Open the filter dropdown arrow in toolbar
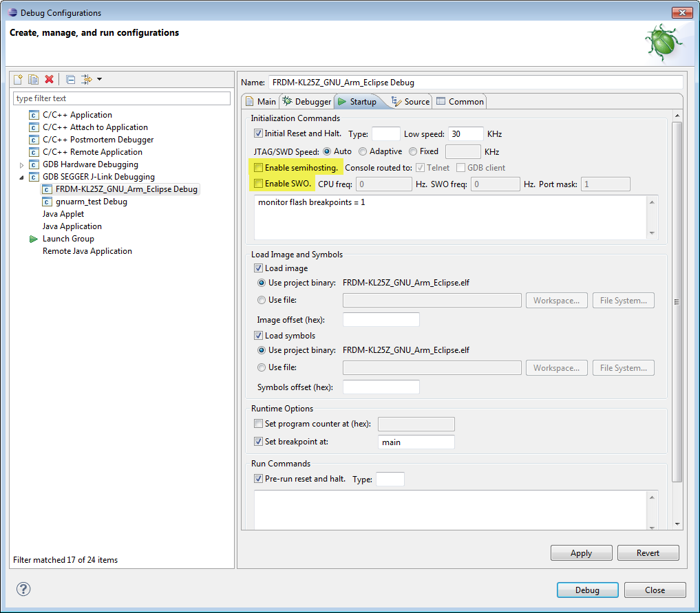 99,79
